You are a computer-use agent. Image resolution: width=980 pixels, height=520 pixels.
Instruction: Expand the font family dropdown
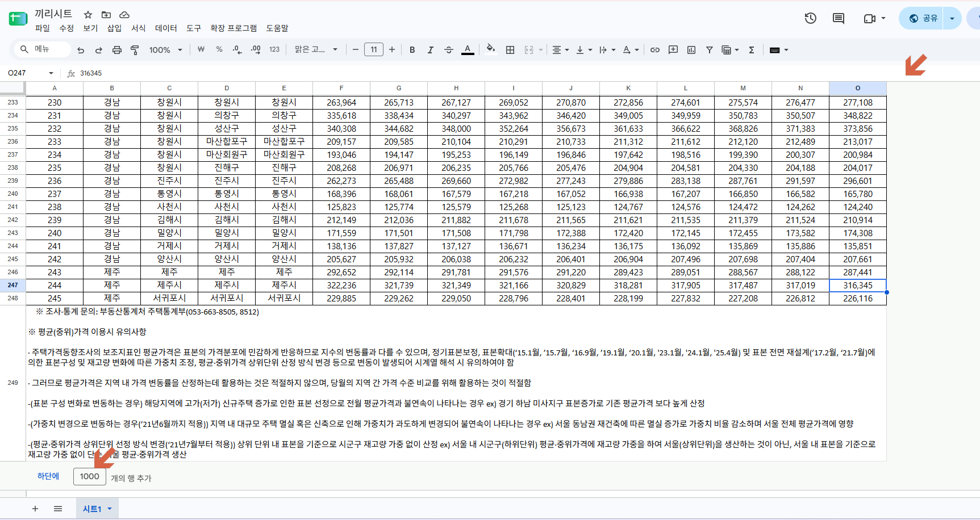point(316,50)
